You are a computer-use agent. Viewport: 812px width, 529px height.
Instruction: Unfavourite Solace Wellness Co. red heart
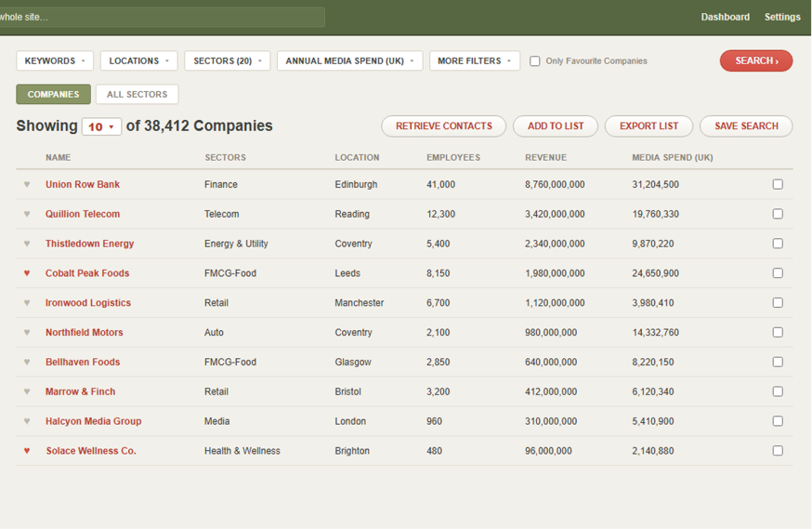pyautogui.click(x=27, y=451)
